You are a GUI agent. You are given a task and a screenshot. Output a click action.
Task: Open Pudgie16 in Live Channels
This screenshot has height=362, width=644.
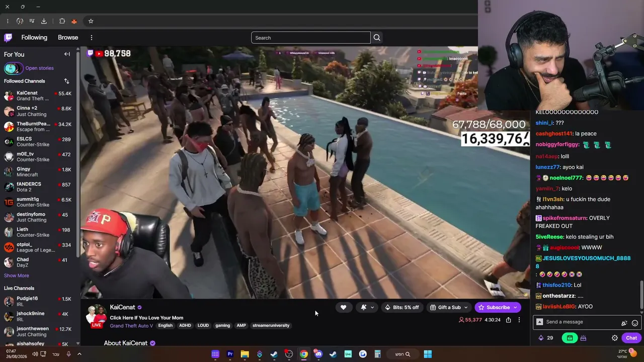click(x=39, y=301)
